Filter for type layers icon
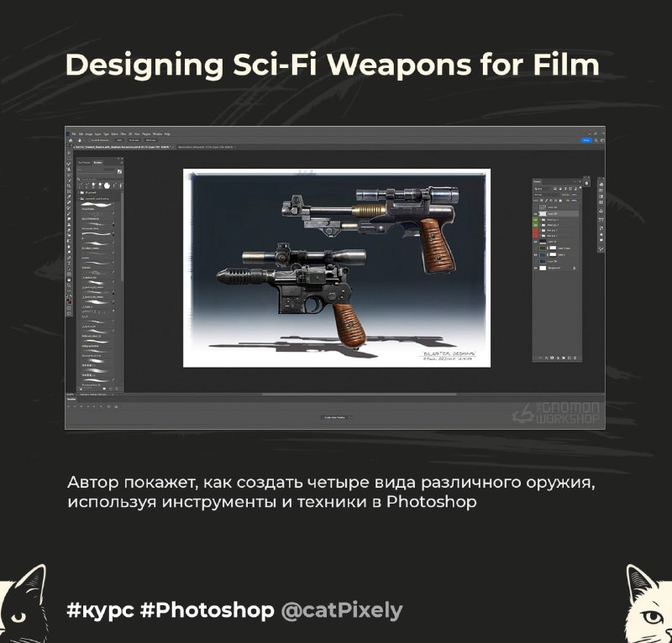This screenshot has height=643, width=672. point(565,189)
